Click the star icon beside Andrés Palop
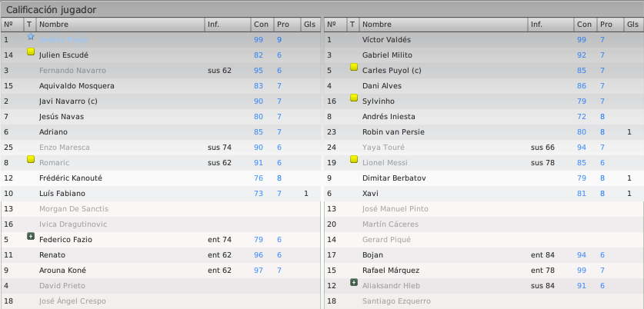 tap(31, 37)
